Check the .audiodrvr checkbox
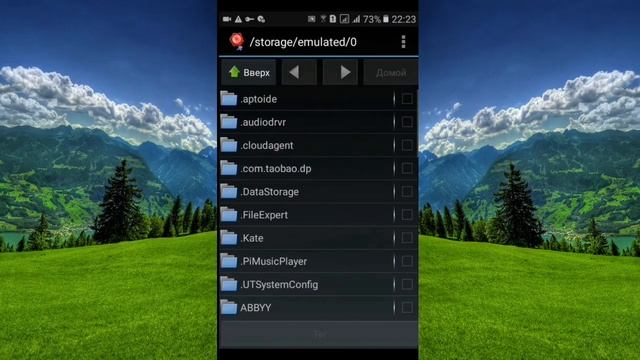The height and width of the screenshot is (360, 640). [407, 122]
